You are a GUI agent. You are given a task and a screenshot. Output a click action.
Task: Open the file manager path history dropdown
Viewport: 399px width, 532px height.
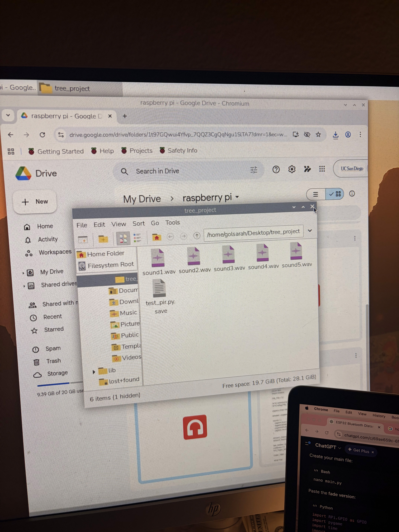tap(310, 231)
